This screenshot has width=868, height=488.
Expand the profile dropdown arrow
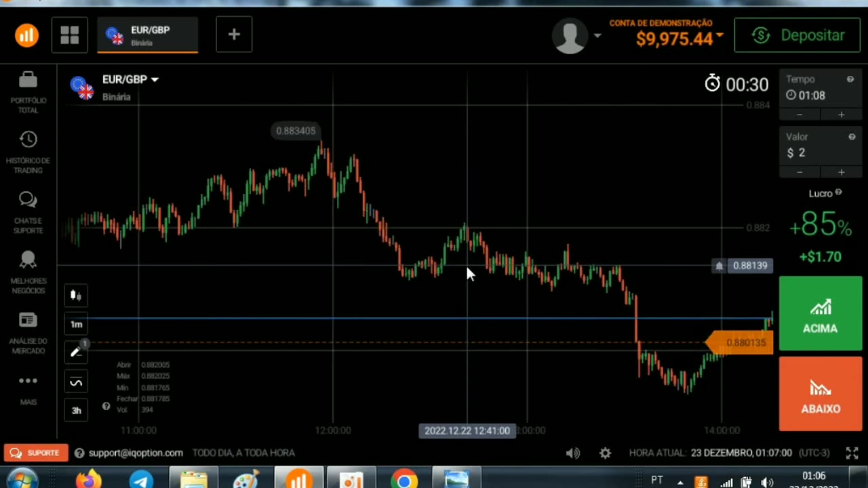597,36
